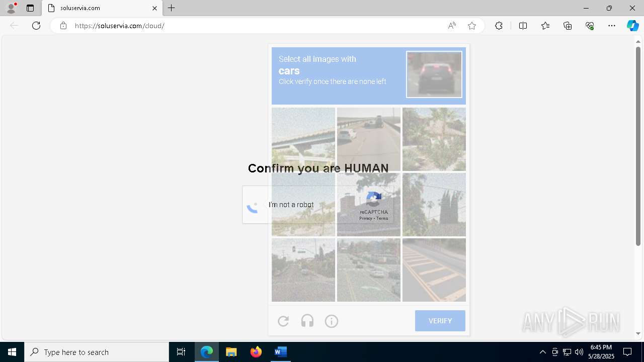Image resolution: width=644 pixels, height=362 pixels.
Task: Open the reCAPTCHA Terms link
Action: pos(382,218)
